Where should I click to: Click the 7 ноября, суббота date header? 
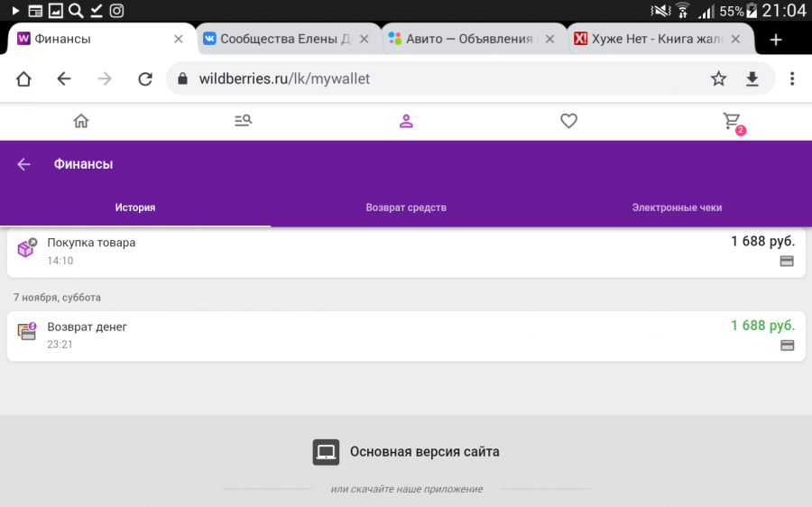pyautogui.click(x=57, y=298)
